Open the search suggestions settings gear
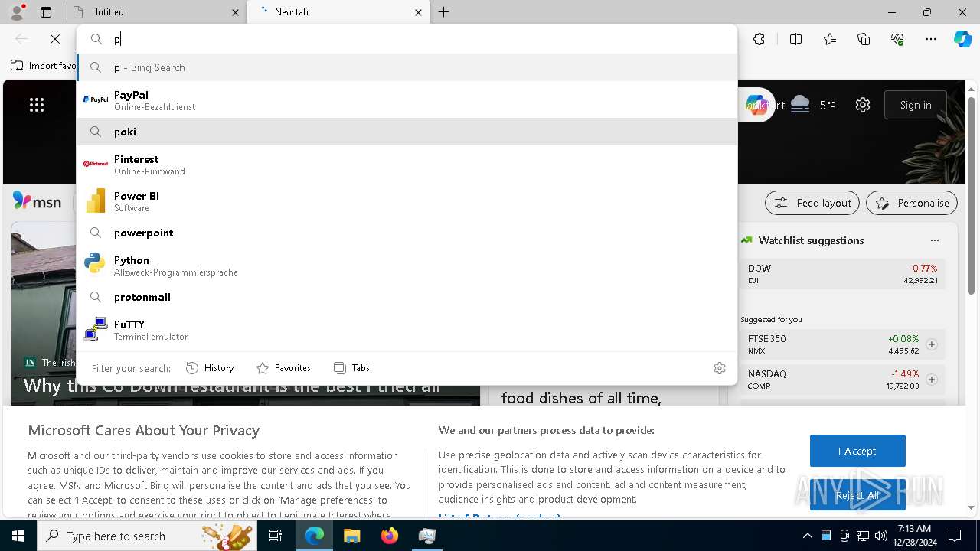This screenshot has width=980, height=551. pyautogui.click(x=720, y=368)
